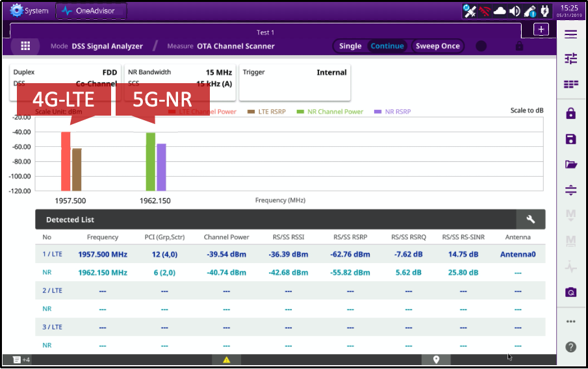Select Continue sweep mode
The width and height of the screenshot is (588, 369).
[x=387, y=46]
